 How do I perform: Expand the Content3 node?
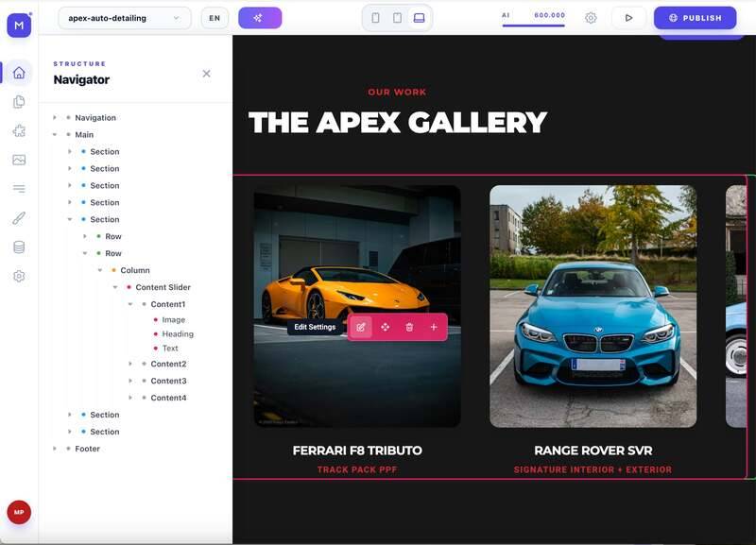130,381
